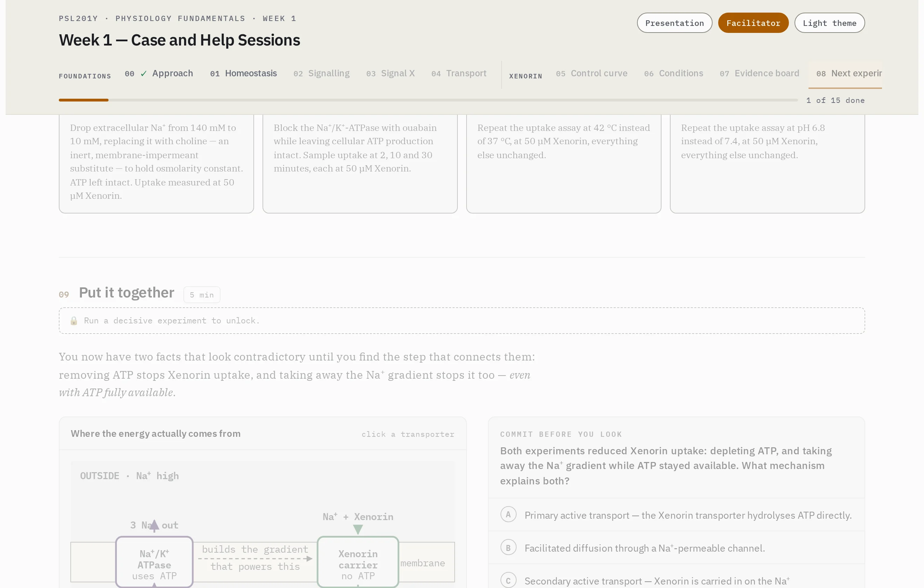Screen dimensions: 924x588
Task: Click the '1 of 15 done' counter
Action: click(x=835, y=100)
